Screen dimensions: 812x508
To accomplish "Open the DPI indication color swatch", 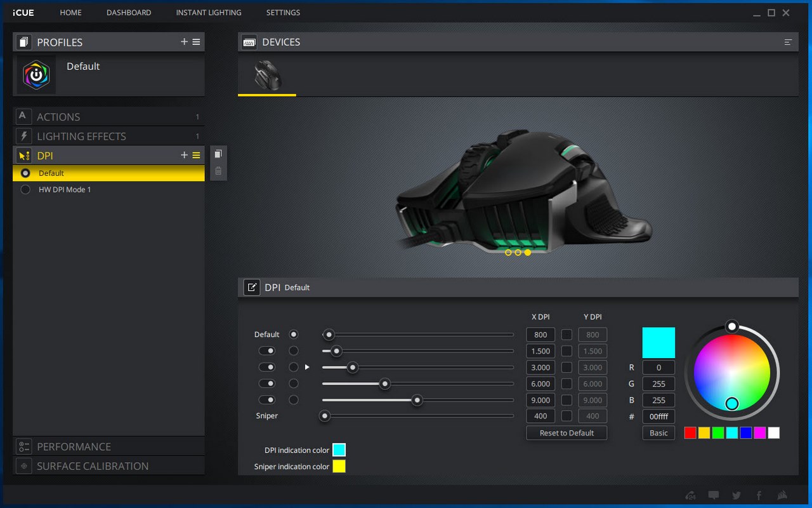I will pos(339,450).
